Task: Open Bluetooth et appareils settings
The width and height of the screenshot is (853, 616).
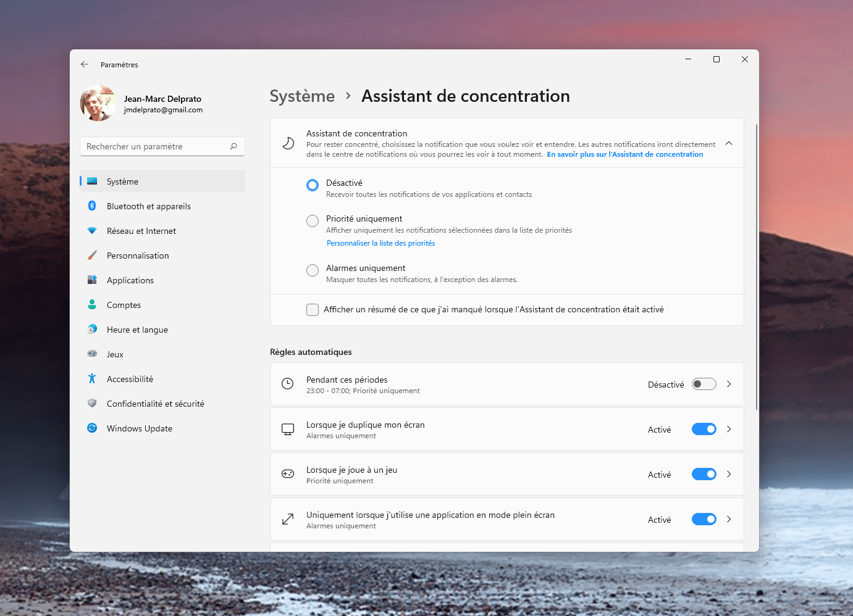Action: (162, 206)
